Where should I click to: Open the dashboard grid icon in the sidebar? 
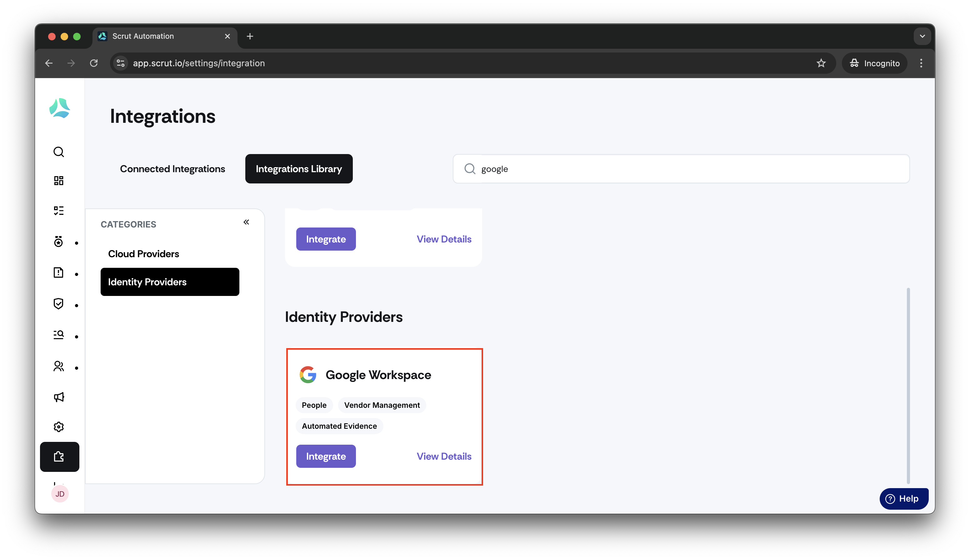point(58,181)
